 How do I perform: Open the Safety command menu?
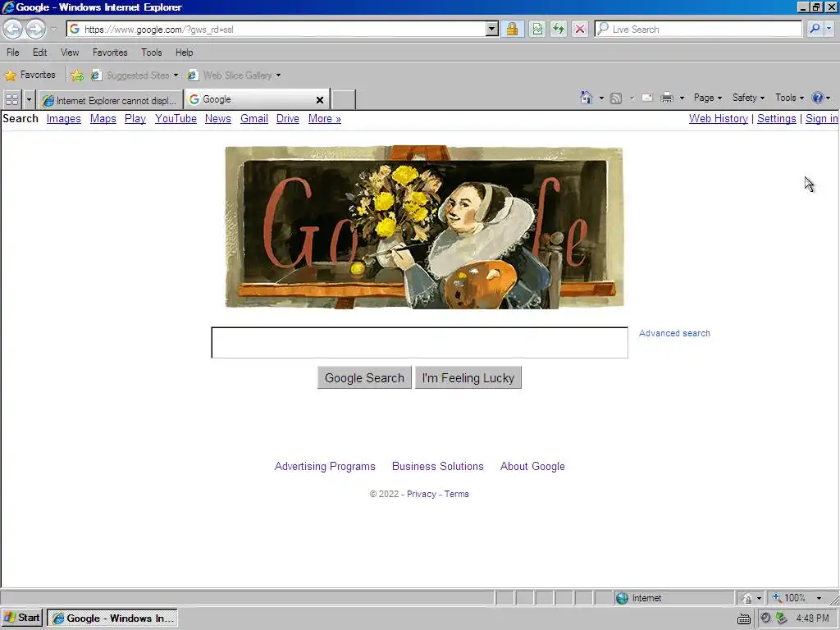pos(748,98)
